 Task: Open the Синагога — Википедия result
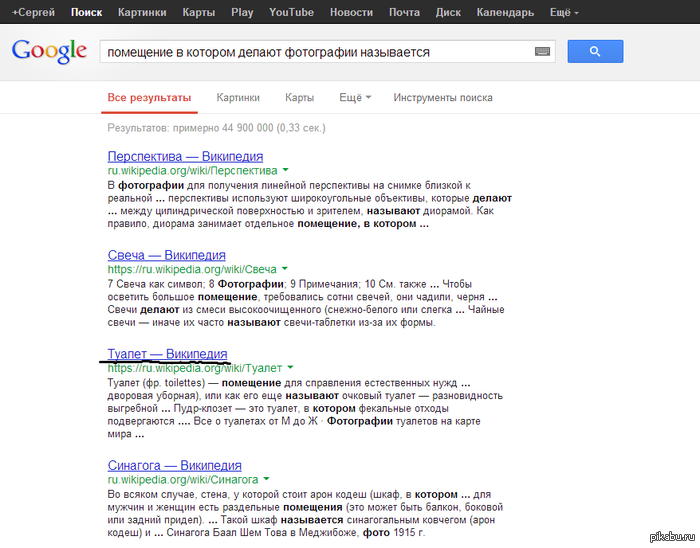click(174, 465)
